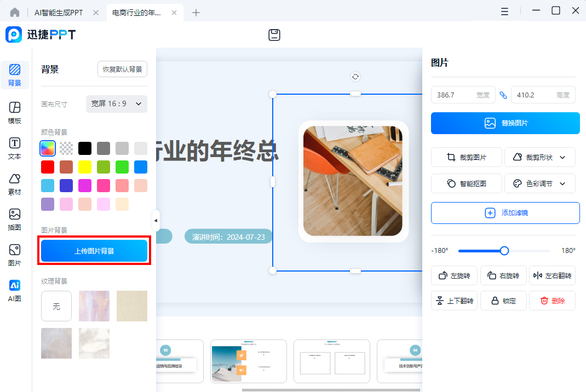The width and height of the screenshot is (586, 392).
Task: Flip the image vertically with 上下翻转
Action: (454, 300)
